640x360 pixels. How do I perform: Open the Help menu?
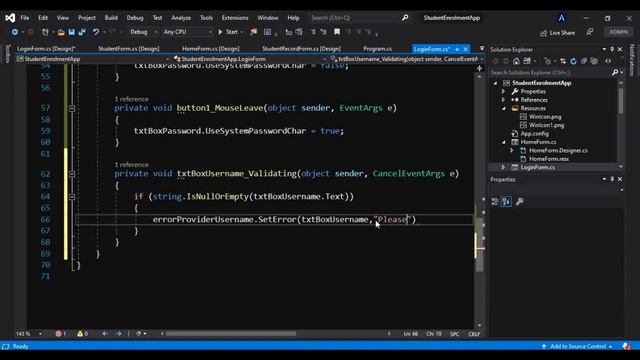pos(293,18)
